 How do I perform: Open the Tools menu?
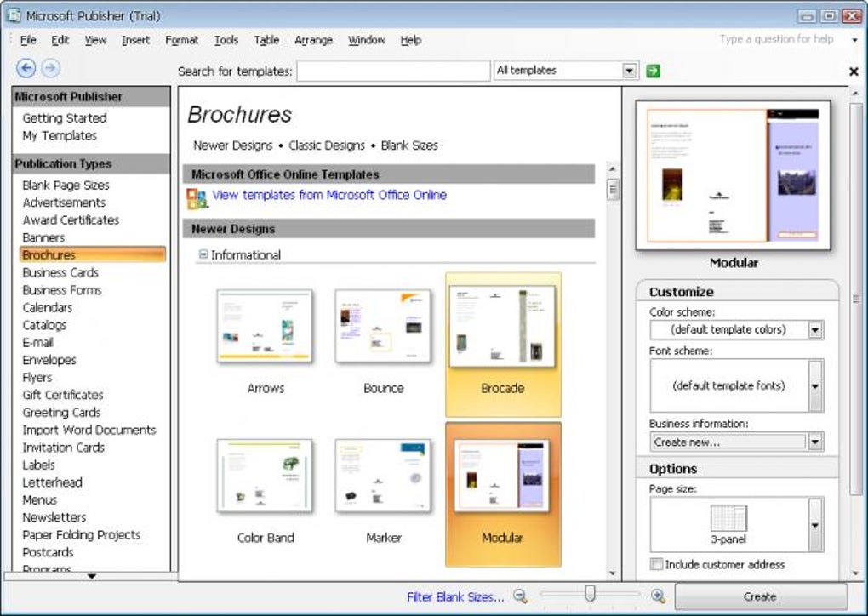point(226,40)
